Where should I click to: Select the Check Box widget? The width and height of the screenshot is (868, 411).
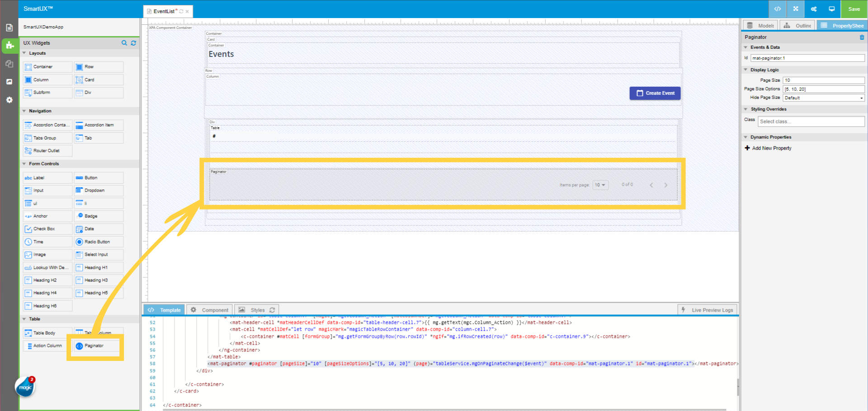coord(47,229)
